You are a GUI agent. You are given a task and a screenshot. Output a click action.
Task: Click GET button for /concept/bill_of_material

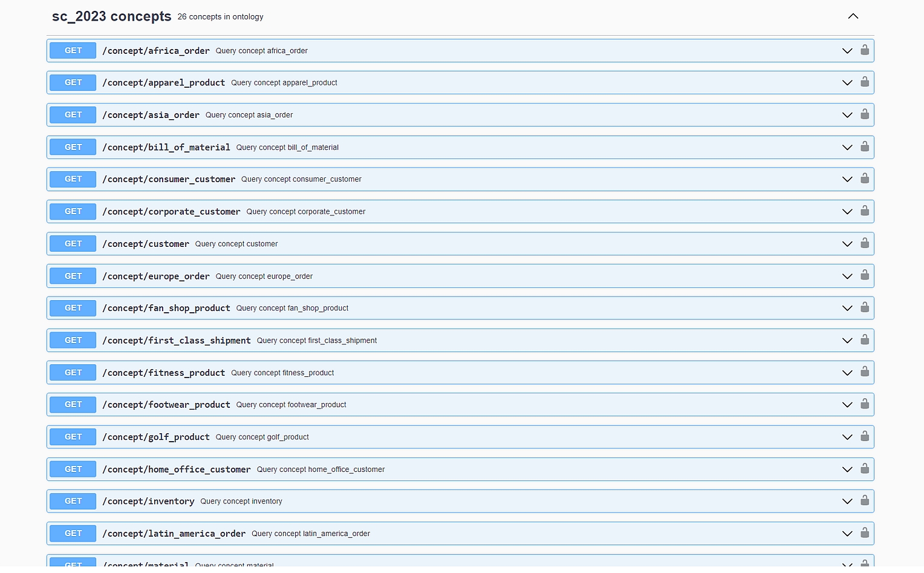[x=73, y=147]
